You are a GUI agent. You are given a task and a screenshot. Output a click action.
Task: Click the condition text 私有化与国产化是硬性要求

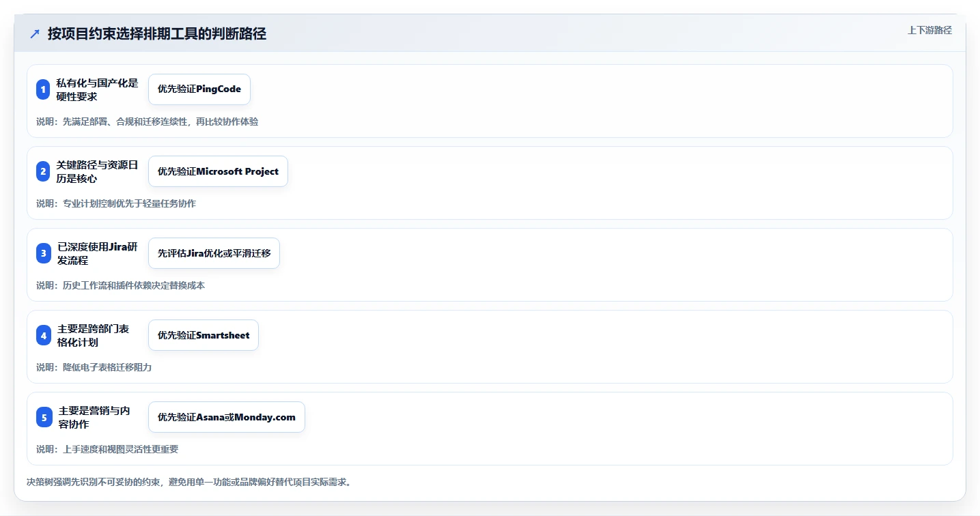point(97,89)
